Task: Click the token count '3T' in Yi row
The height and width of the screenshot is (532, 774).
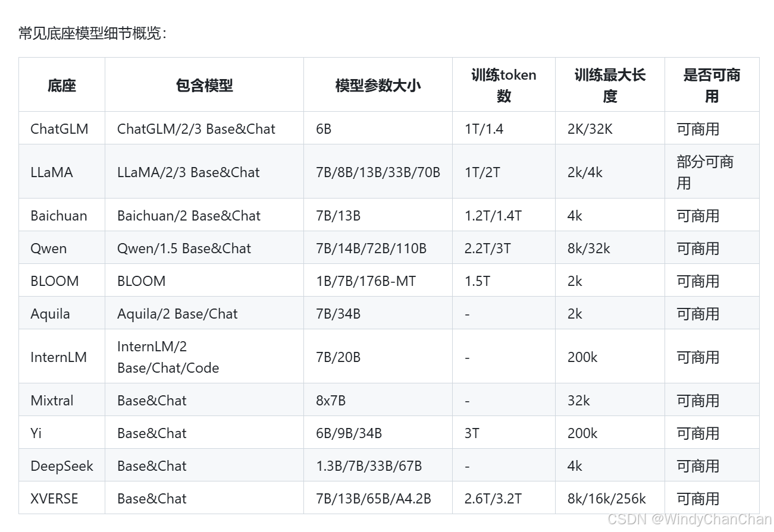Action: [472, 433]
